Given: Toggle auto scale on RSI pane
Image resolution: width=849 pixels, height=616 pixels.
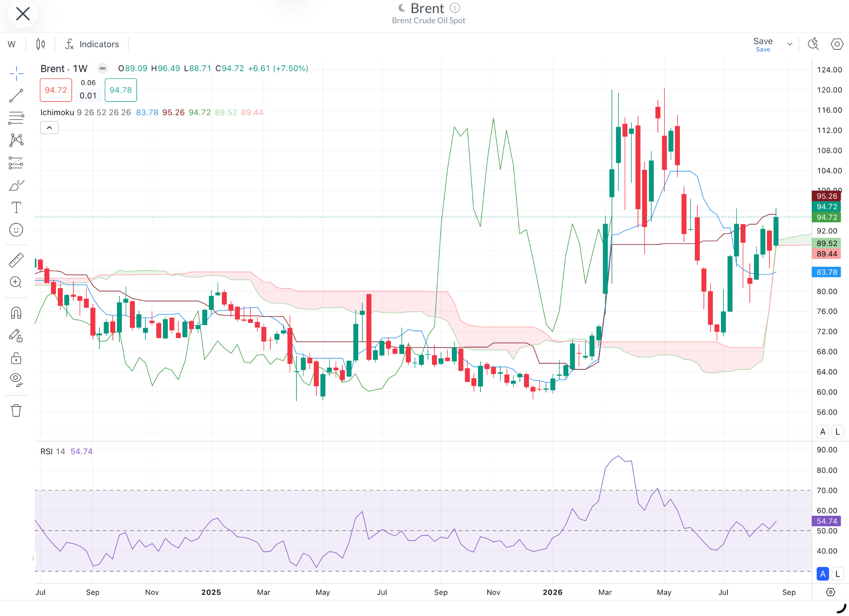Looking at the screenshot, I should click(823, 574).
